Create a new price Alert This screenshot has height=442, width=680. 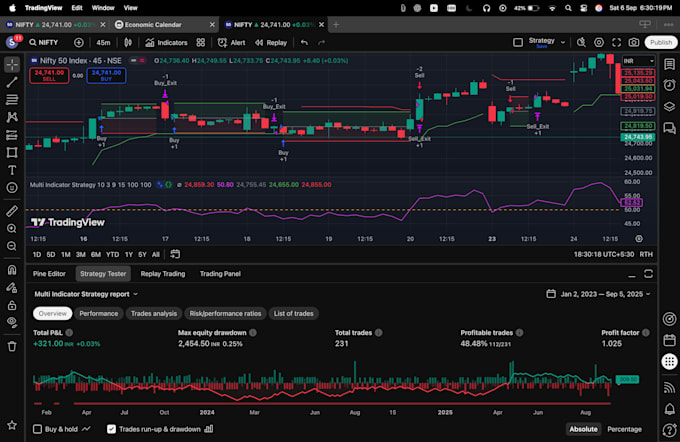coord(233,43)
